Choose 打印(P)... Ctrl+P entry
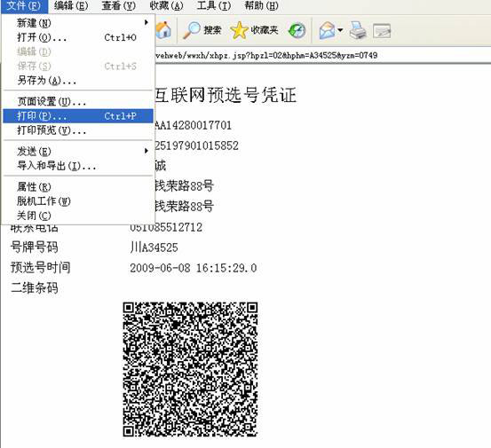 pos(78,116)
